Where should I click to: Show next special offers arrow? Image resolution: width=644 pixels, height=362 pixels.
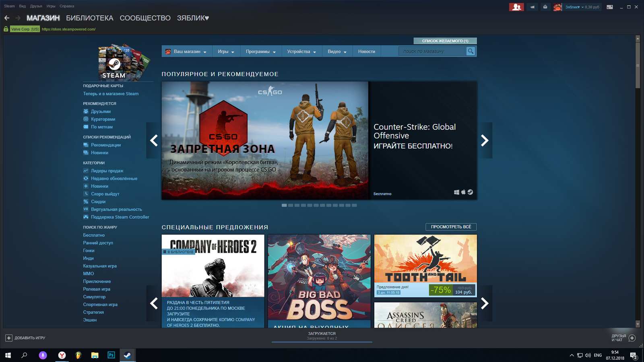tap(485, 303)
